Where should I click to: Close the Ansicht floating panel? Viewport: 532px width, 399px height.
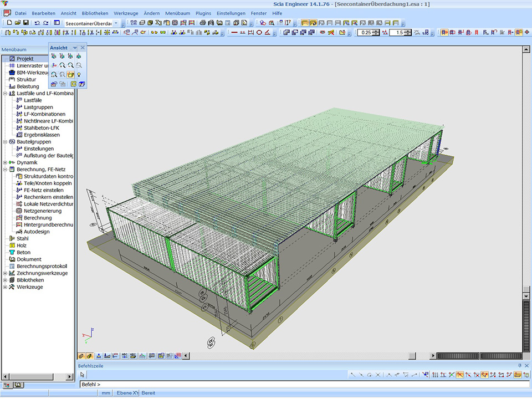point(83,48)
